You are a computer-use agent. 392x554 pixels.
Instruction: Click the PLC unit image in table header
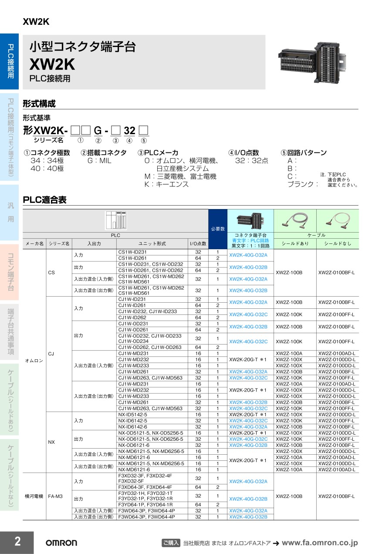tap(115, 220)
